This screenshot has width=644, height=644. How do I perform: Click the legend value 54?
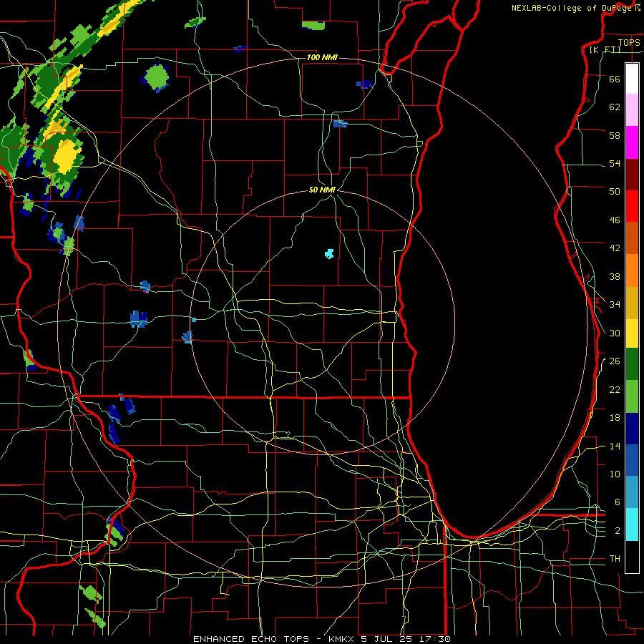point(615,163)
